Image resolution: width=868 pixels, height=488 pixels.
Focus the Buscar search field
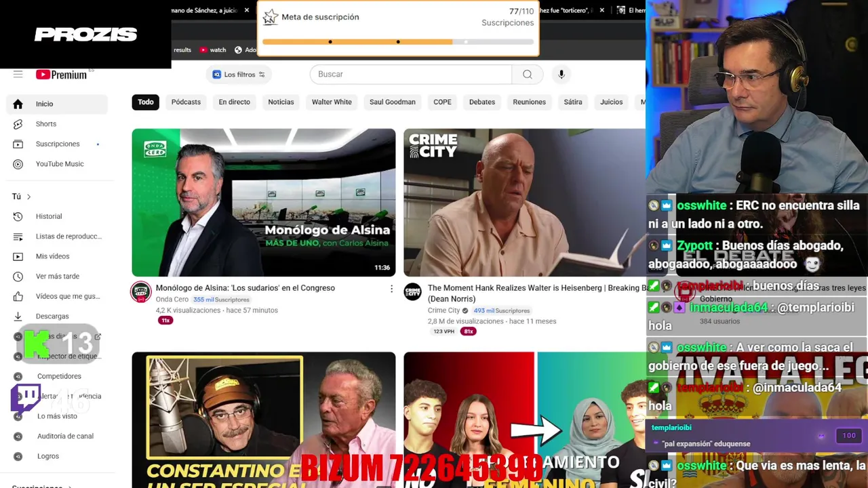click(411, 75)
